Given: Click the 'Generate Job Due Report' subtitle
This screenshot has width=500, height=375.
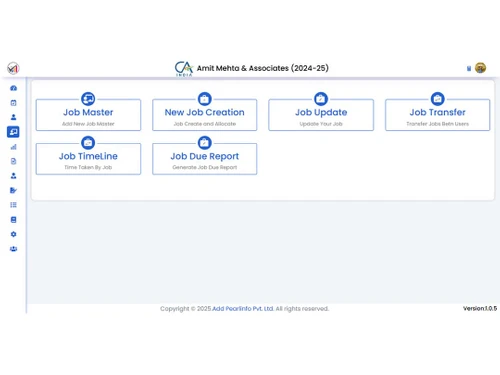Looking at the screenshot, I should click(x=205, y=167).
